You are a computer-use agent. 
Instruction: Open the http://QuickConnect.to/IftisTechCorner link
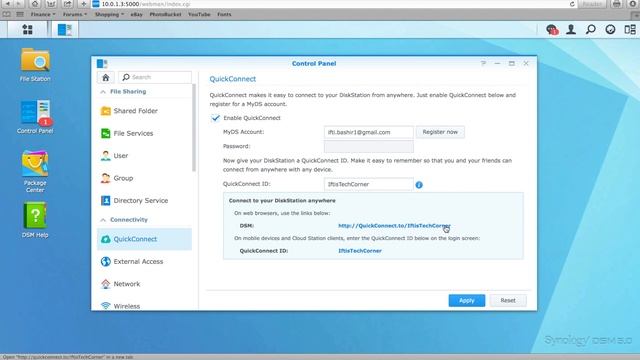click(394, 225)
